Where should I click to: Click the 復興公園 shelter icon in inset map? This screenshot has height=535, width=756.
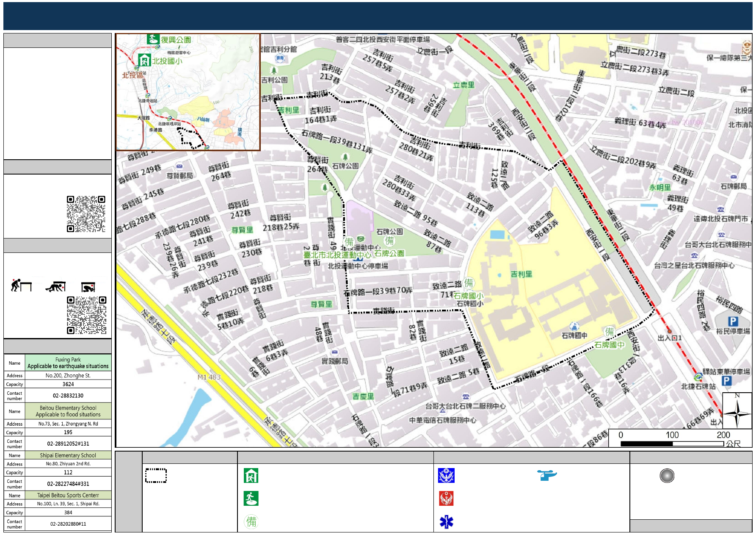pos(153,39)
